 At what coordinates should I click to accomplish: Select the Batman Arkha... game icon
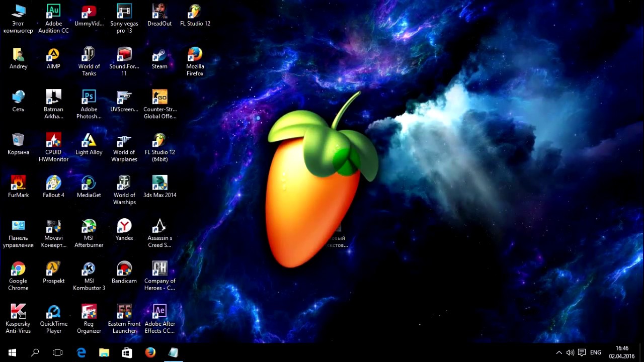point(53,104)
